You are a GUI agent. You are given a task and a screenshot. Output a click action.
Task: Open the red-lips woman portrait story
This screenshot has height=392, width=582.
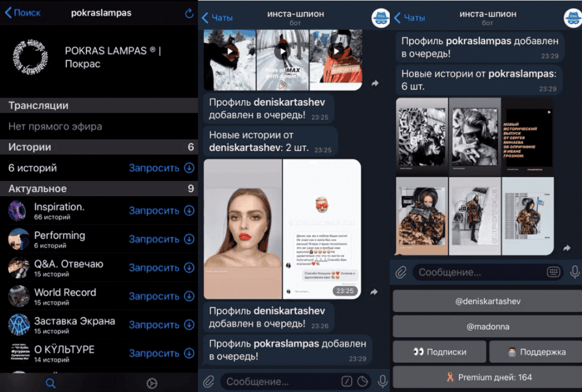(243, 229)
